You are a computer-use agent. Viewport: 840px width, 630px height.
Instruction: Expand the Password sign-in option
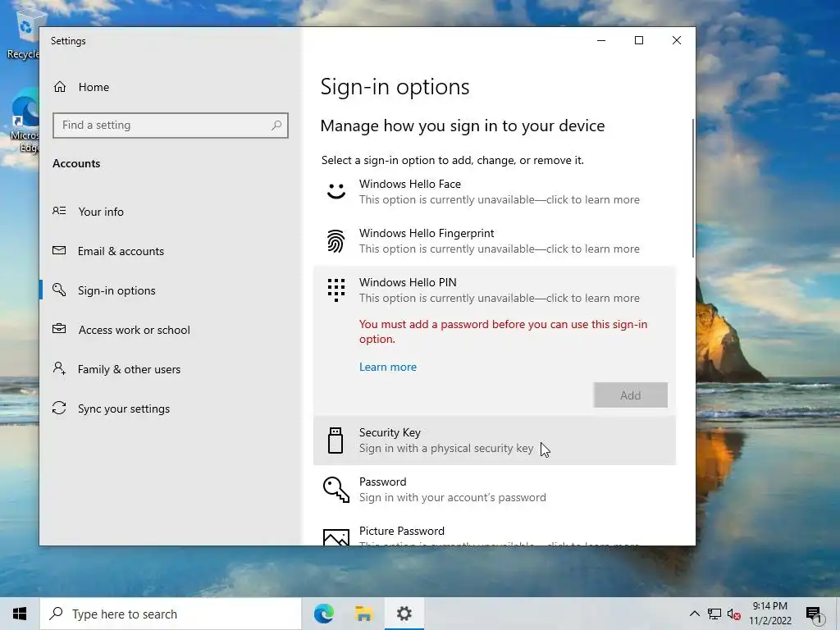(x=495, y=490)
